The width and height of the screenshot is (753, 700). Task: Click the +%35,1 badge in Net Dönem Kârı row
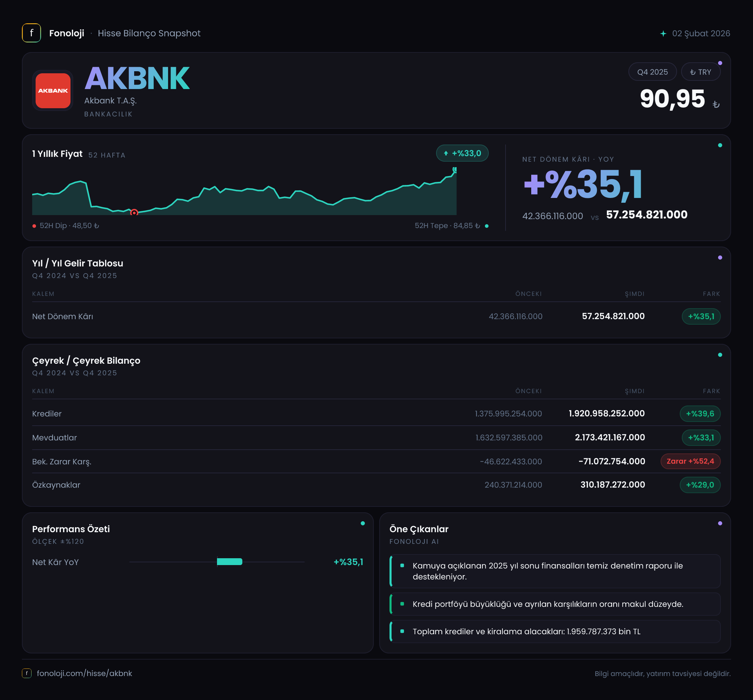pos(701,316)
